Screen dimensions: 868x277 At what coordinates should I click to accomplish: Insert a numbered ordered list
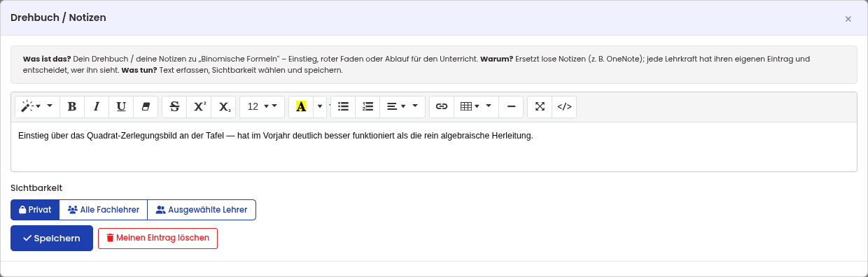(x=367, y=106)
